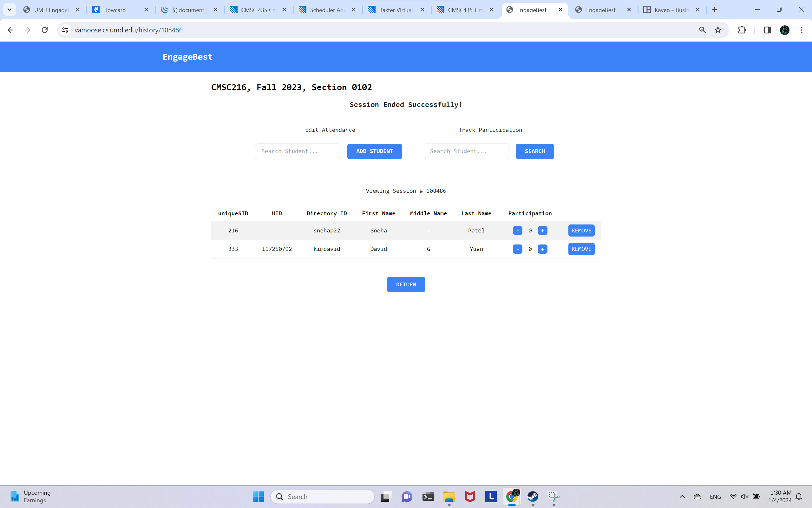Close the Flowcard tab
Viewport: 812px width, 508px height.
[146, 10]
